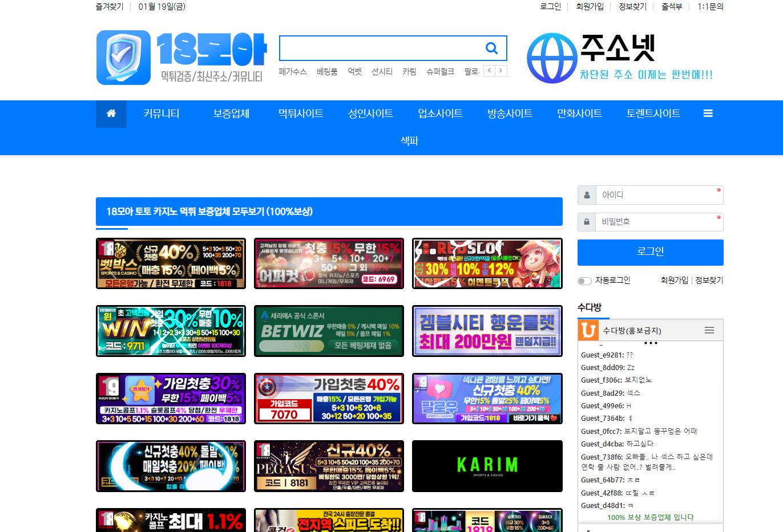
Task: Click the orange U chat logo
Action: [x=588, y=330]
